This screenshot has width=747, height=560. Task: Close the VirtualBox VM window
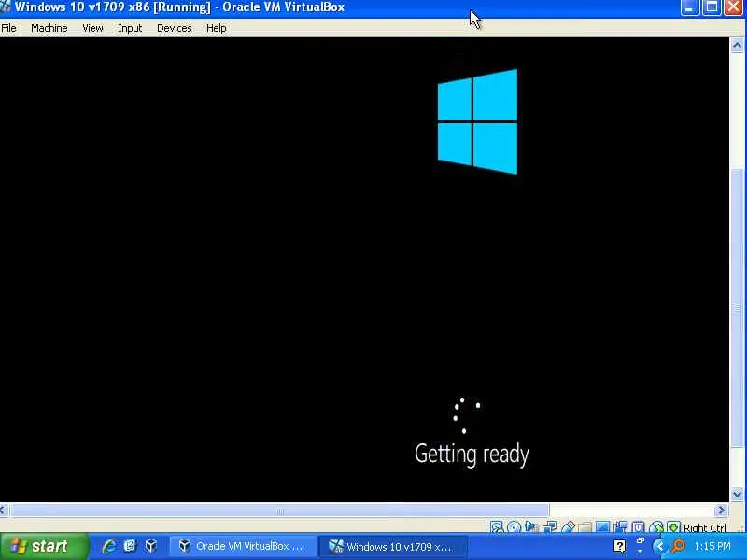pos(734,7)
